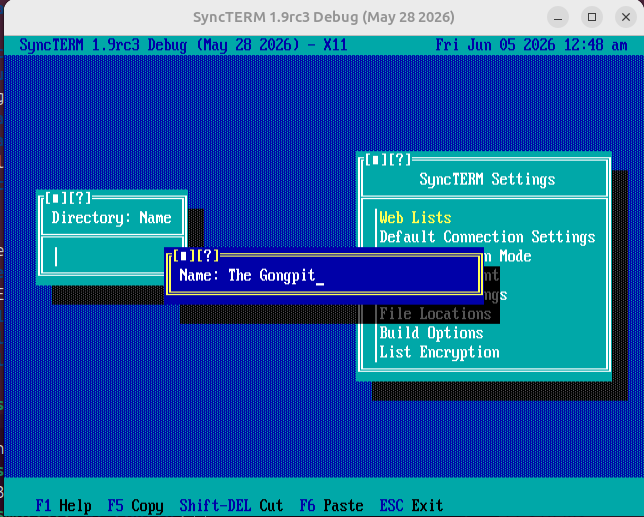Viewport: 644px width, 517px height.
Task: Select Build Options menu item
Action: click(x=431, y=333)
